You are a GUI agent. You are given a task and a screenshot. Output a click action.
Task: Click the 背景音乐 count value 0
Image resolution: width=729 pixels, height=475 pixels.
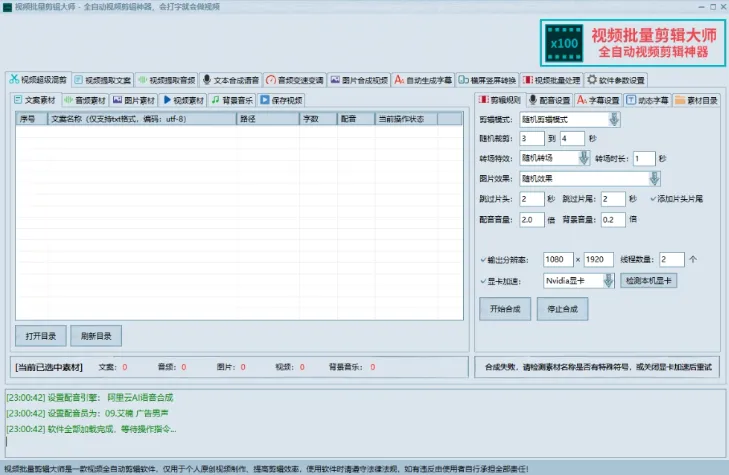(x=373, y=367)
